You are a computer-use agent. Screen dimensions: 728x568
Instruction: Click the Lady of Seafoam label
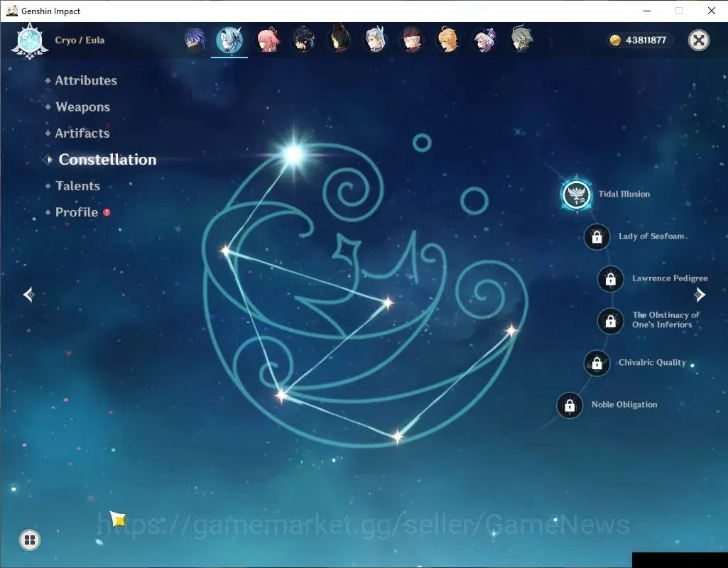click(x=651, y=236)
